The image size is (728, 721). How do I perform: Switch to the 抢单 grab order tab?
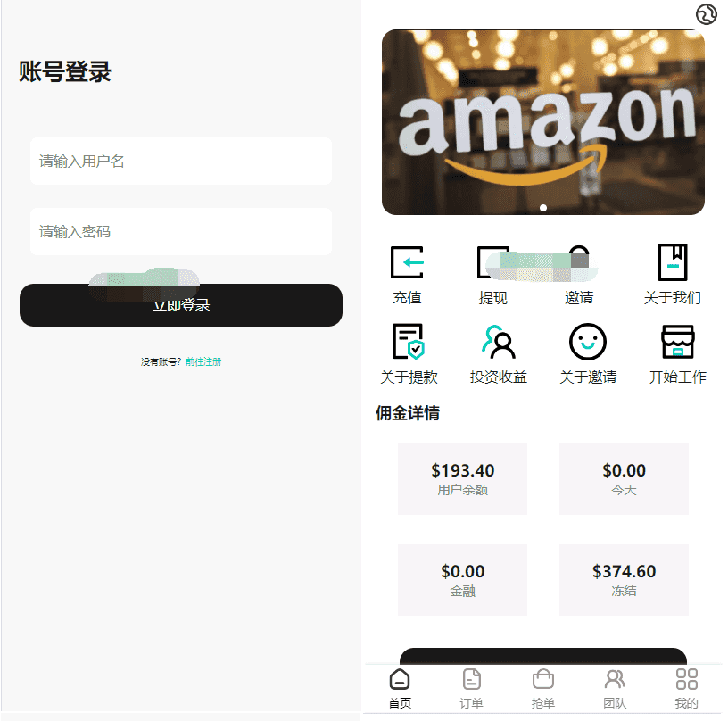(x=542, y=689)
